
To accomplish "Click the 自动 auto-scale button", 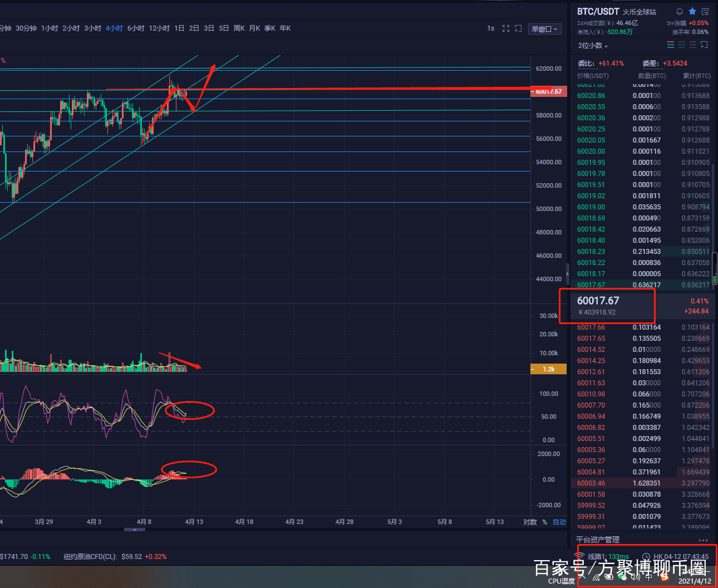I will tap(559, 522).
